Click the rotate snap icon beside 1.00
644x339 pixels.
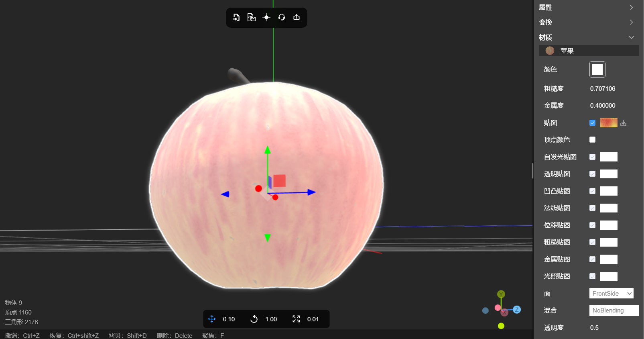coord(254,319)
